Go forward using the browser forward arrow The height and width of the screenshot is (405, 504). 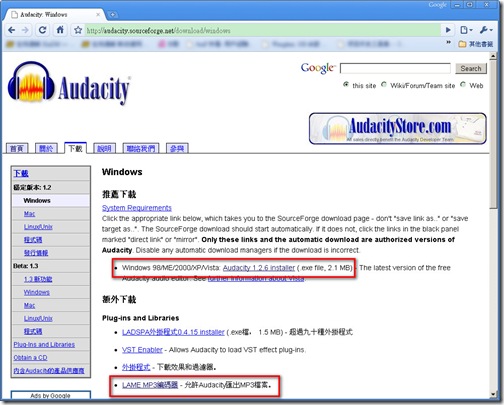tap(25, 30)
